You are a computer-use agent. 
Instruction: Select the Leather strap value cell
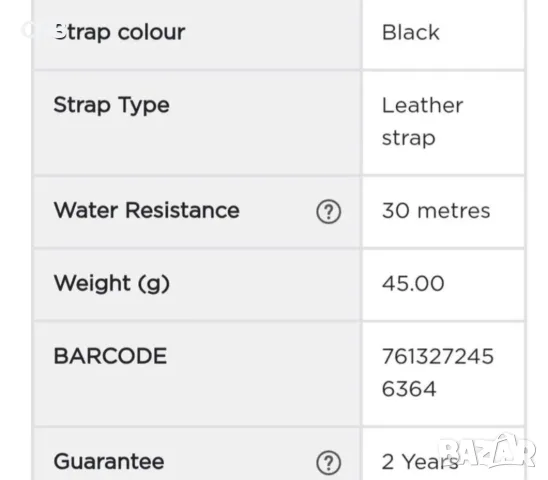click(443, 123)
